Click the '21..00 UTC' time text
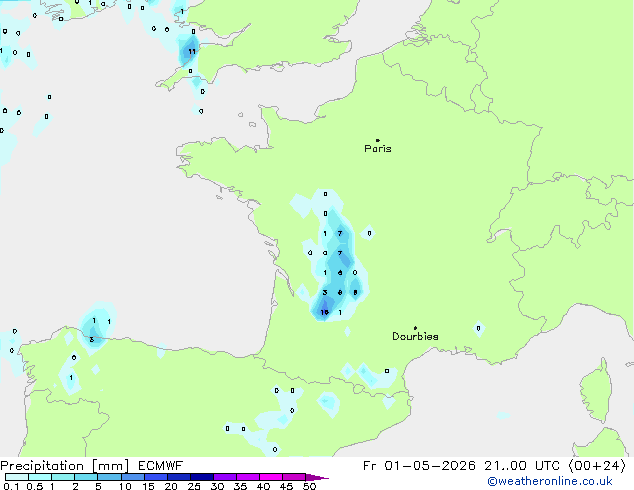The image size is (634, 490). click(x=522, y=466)
